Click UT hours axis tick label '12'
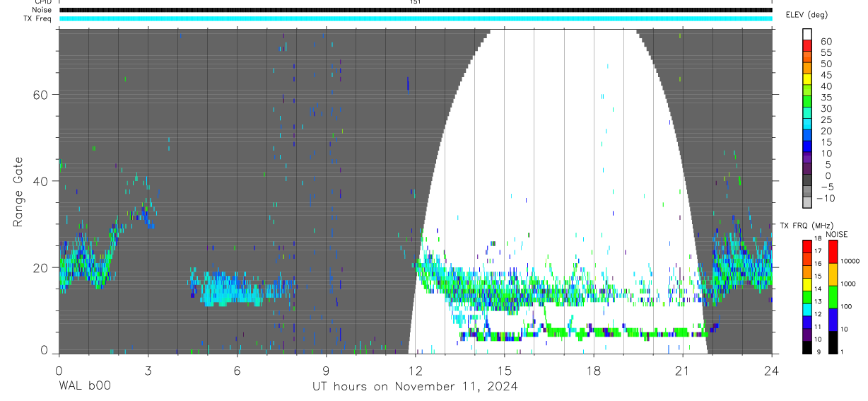Viewport: 868px width, 401px height. pyautogui.click(x=415, y=370)
